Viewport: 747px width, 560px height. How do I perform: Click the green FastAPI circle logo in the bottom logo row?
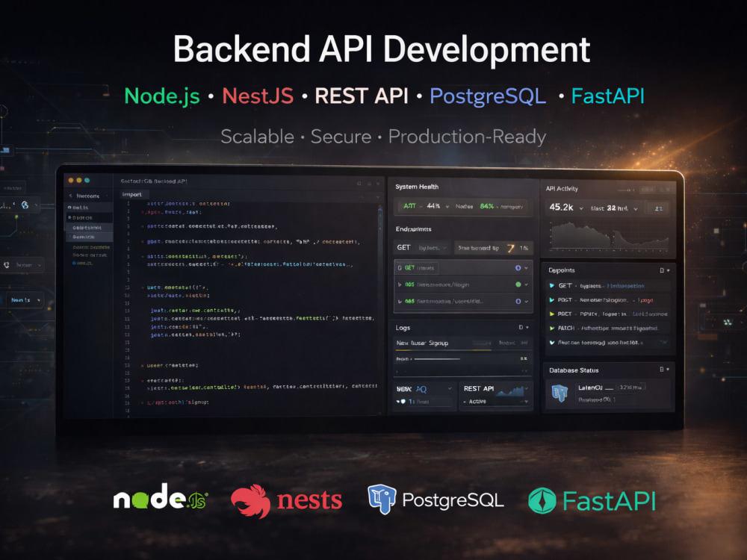point(542,500)
